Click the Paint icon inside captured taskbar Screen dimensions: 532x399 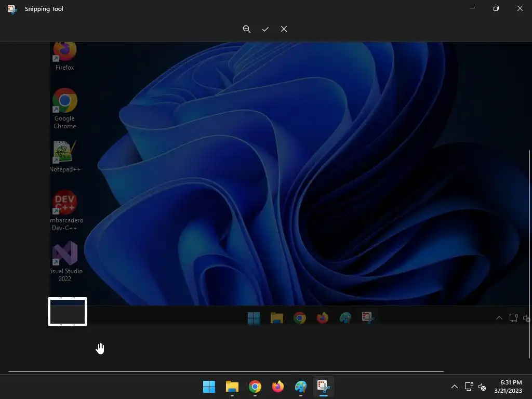(x=345, y=318)
